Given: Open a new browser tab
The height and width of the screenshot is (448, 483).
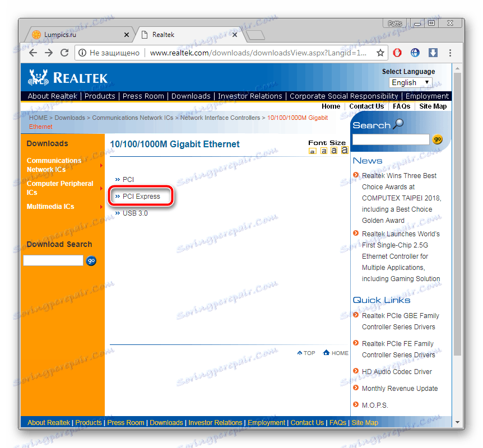Looking at the screenshot, I should (256, 35).
